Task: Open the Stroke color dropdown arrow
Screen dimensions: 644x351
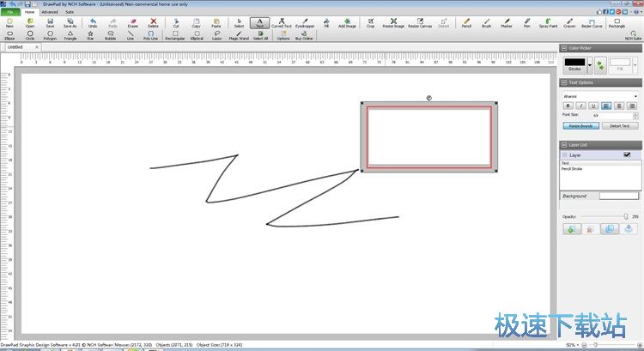Action: (x=588, y=64)
